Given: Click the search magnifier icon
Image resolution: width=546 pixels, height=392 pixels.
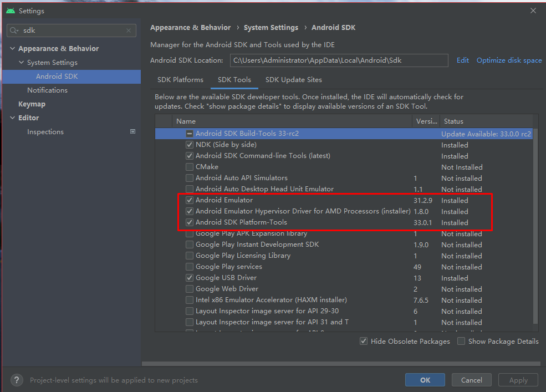Looking at the screenshot, I should tap(13, 30).
